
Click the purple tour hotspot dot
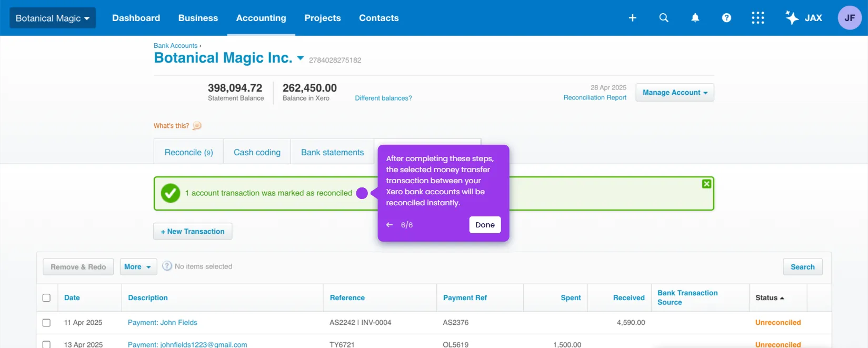[362, 193]
